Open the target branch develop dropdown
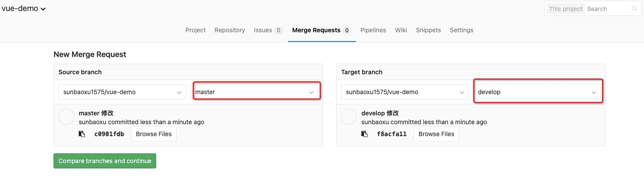Image resolution: width=644 pixels, height=183 pixels. [x=537, y=92]
